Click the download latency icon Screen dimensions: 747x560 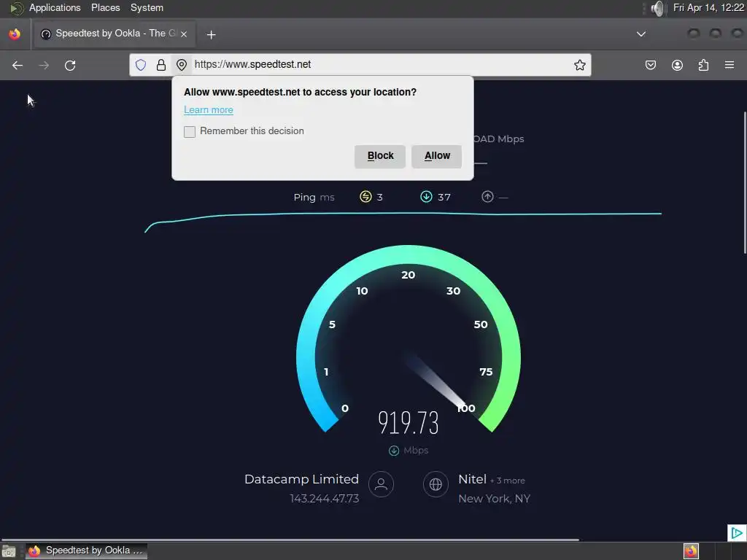point(426,197)
